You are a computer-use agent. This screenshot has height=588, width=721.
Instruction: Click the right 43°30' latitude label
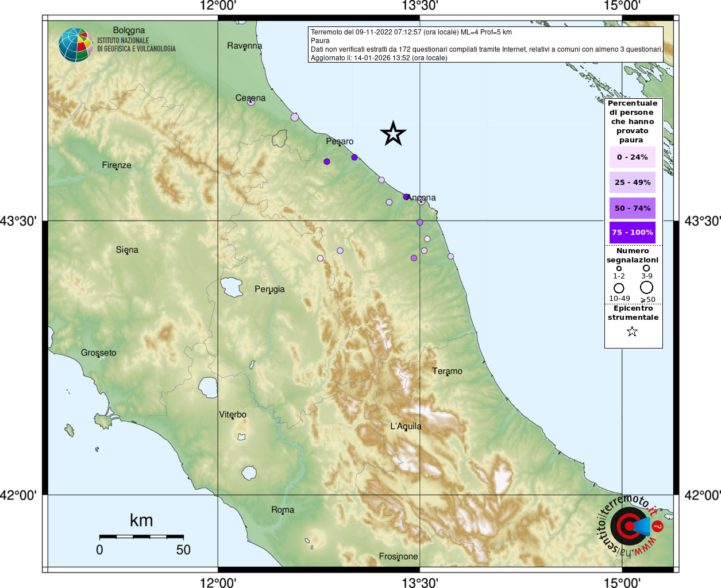point(703,221)
